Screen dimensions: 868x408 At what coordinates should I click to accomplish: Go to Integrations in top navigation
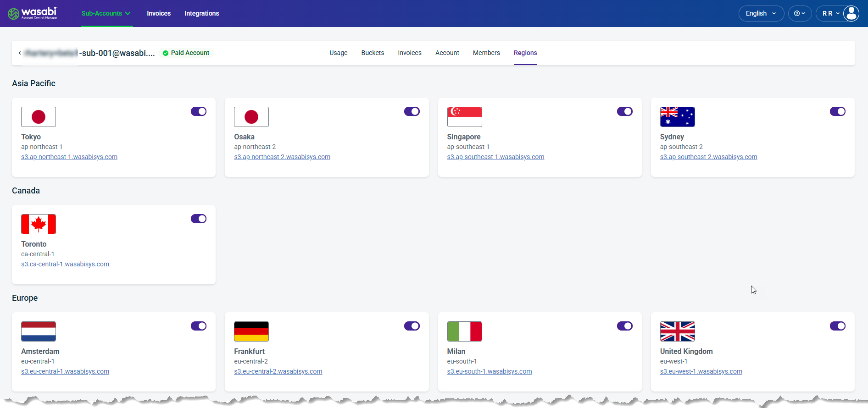202,13
